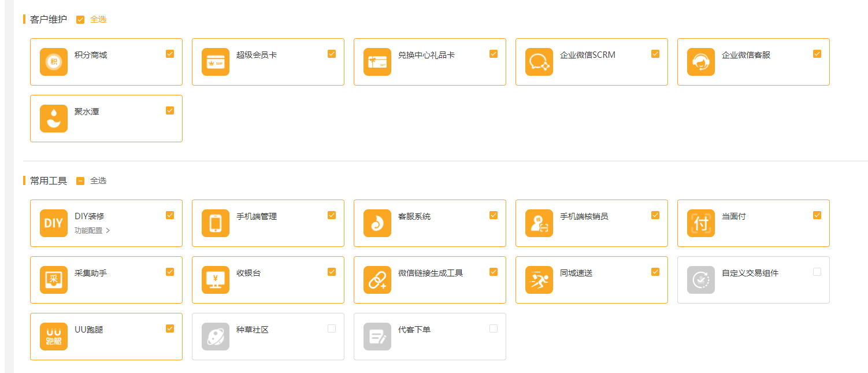The image size is (868, 373).
Task: Uncheck the 收银台 checkbox
Action: [332, 272]
